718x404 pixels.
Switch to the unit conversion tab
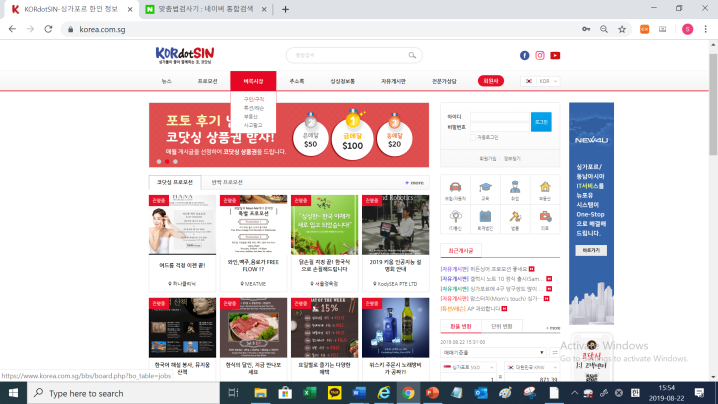(501, 326)
